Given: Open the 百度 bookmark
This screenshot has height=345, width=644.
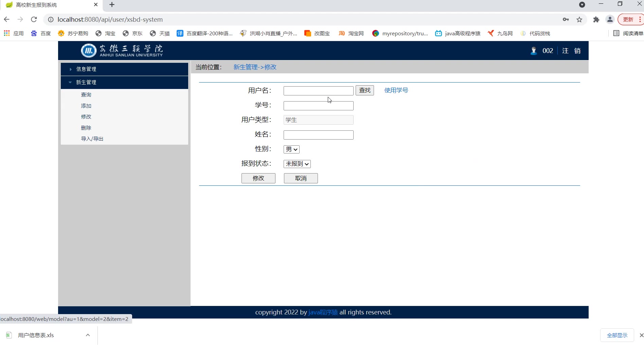Looking at the screenshot, I should (41, 33).
